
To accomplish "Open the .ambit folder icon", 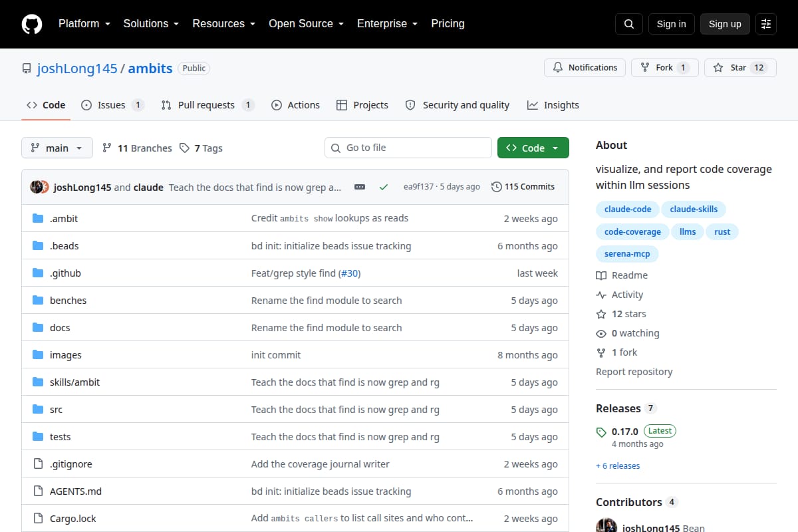I will coord(38,219).
